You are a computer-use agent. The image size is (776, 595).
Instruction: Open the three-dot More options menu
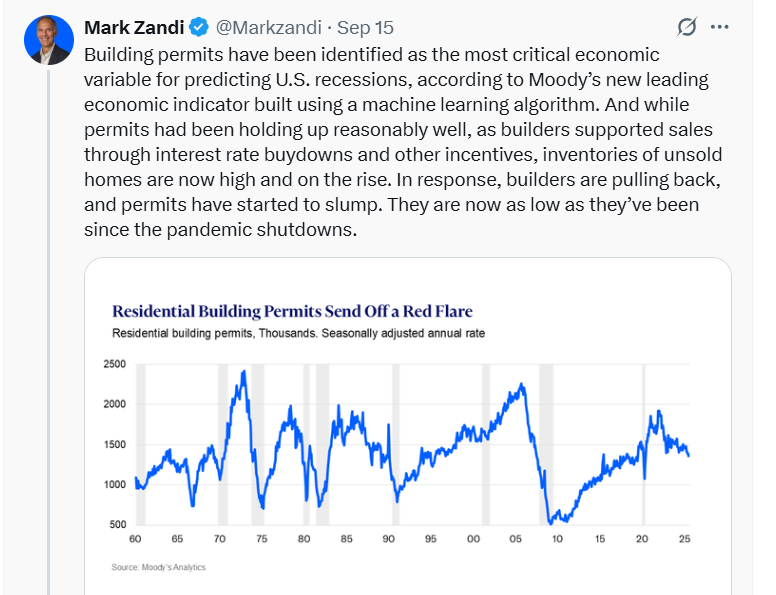pyautogui.click(x=719, y=27)
